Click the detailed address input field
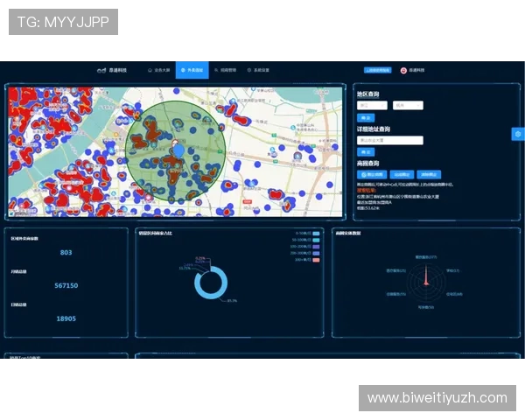 point(390,140)
